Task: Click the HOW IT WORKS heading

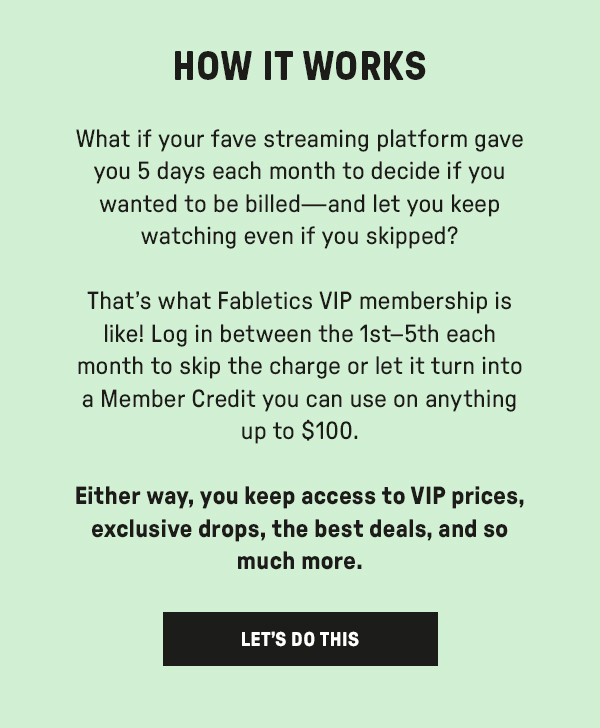Action: (x=300, y=66)
